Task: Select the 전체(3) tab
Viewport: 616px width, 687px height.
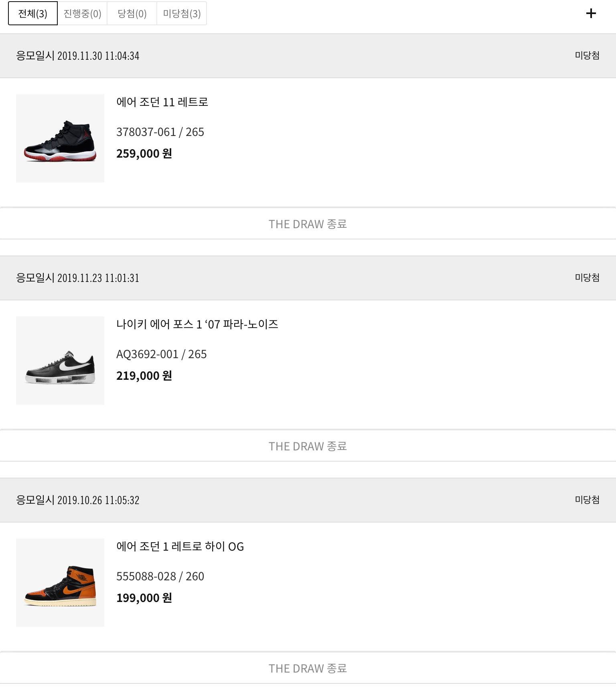Action: tap(33, 14)
